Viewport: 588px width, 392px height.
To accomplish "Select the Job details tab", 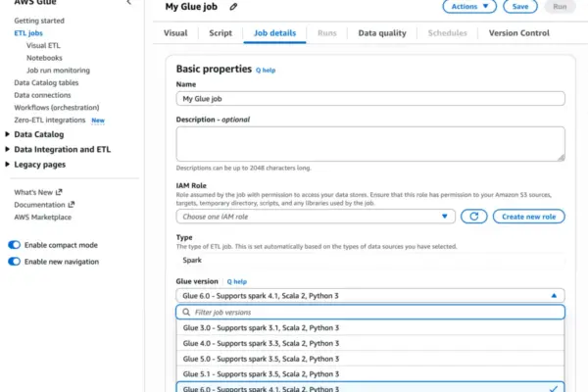I will click(274, 33).
